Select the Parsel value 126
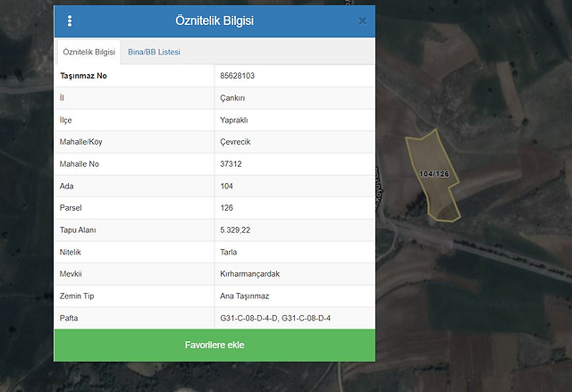572x392 pixels. click(228, 208)
